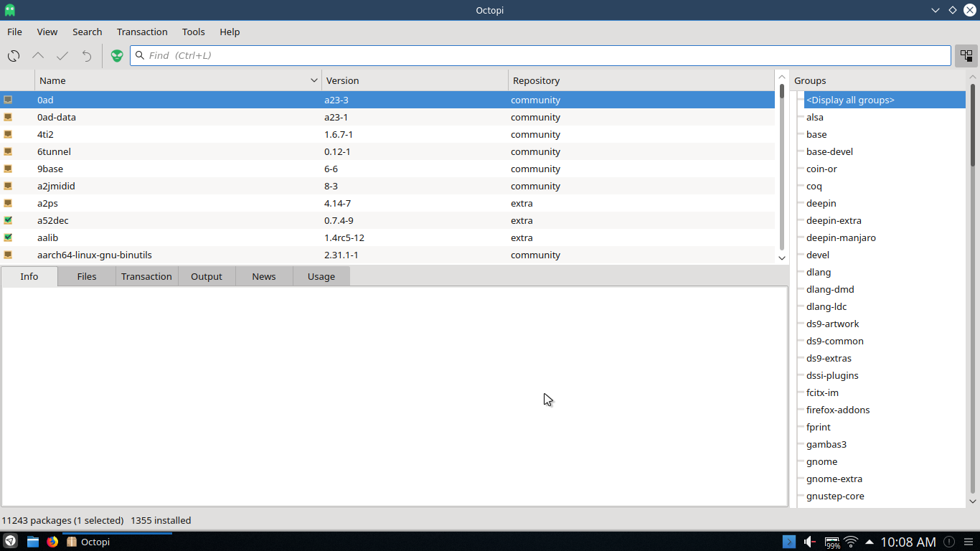Switch to the Files tab
The image size is (980, 551).
pyautogui.click(x=87, y=276)
